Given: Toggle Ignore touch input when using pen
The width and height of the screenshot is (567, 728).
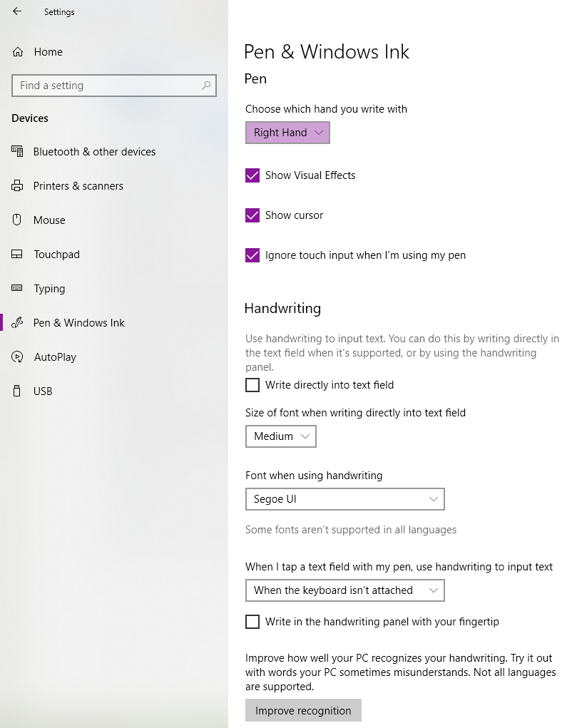Looking at the screenshot, I should click(252, 255).
